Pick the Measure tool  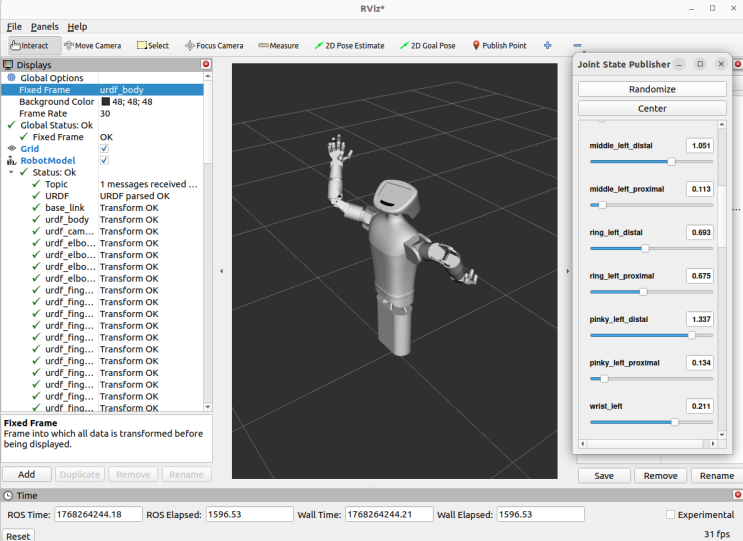[x=279, y=45]
